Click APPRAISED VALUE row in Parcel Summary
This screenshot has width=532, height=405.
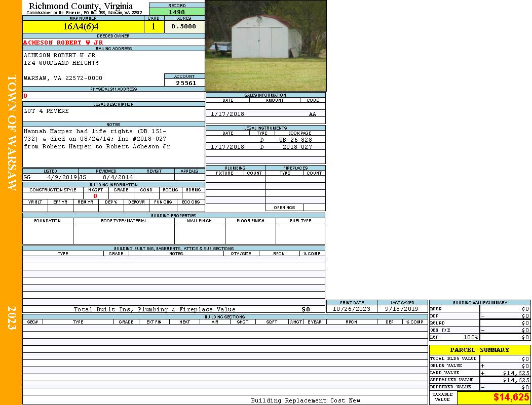pyautogui.click(x=480, y=380)
